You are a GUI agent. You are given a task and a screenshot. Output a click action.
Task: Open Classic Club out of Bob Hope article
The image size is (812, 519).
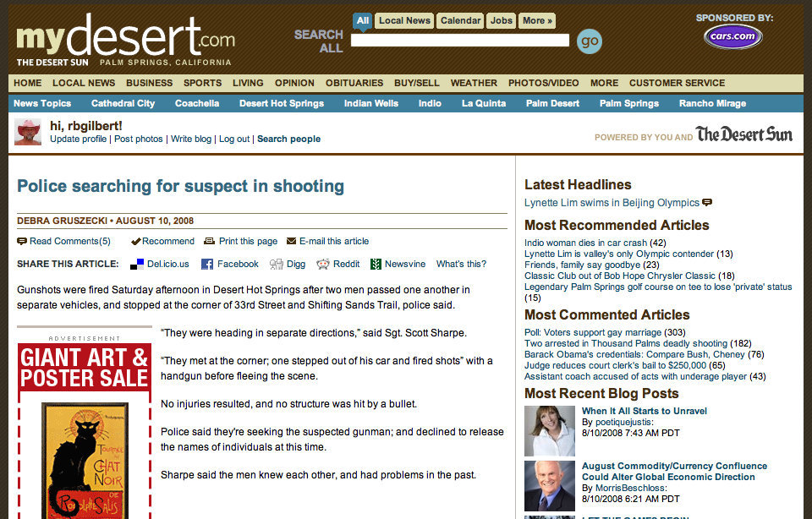point(620,276)
